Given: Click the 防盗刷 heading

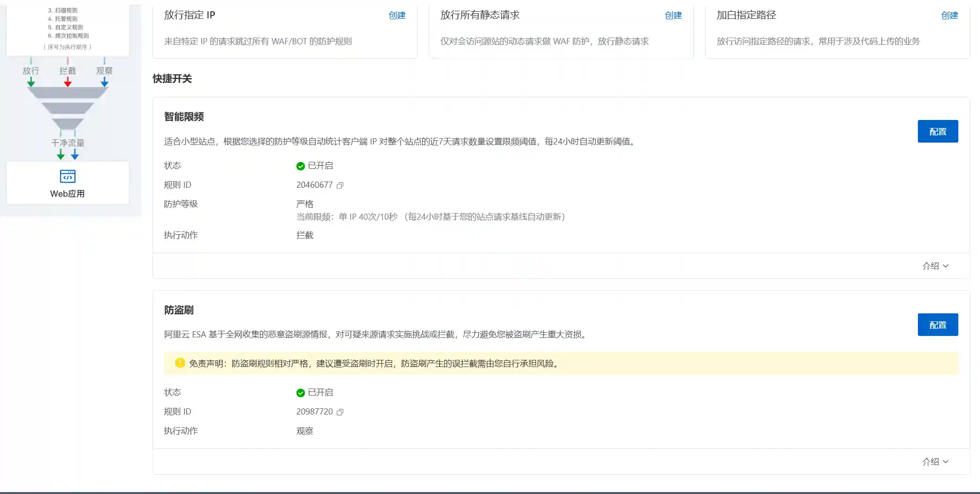Looking at the screenshot, I should tap(179, 310).
